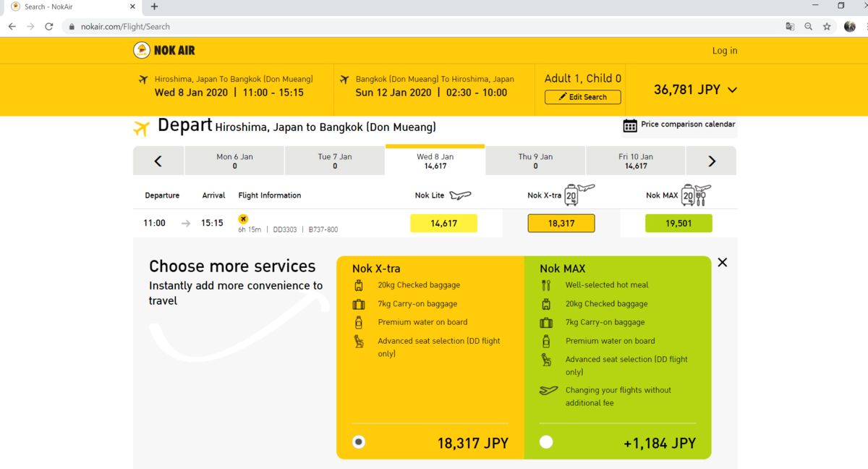Select Thu 9 Jan date tab
This screenshot has width=868, height=469.
[x=535, y=161]
